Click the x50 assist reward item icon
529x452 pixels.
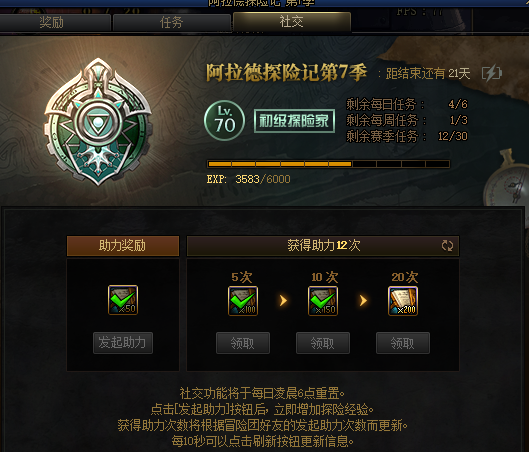pyautogui.click(x=123, y=300)
